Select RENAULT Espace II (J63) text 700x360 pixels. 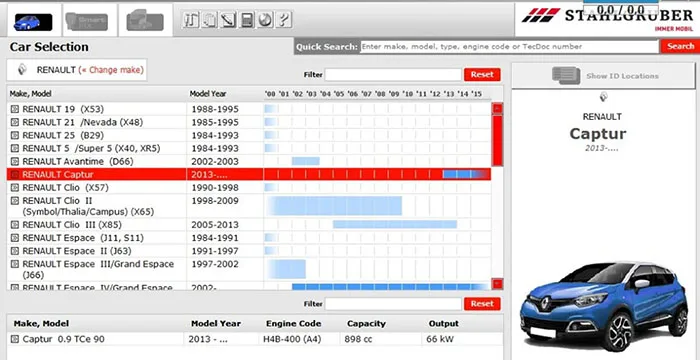pyautogui.click(x=77, y=251)
